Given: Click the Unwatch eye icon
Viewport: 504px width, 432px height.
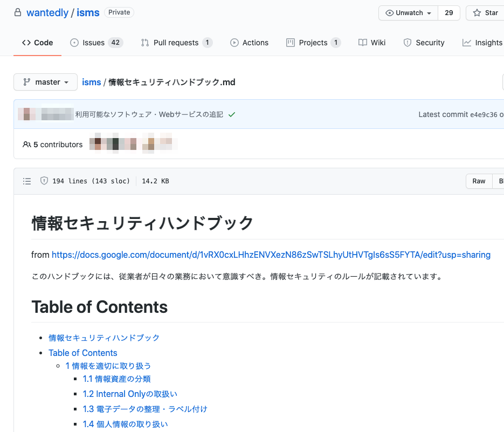Looking at the screenshot, I should point(390,13).
